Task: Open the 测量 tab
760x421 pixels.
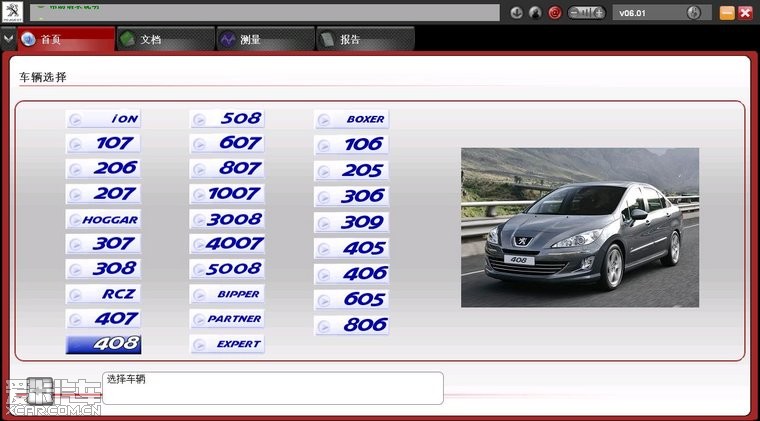Action: click(x=266, y=39)
